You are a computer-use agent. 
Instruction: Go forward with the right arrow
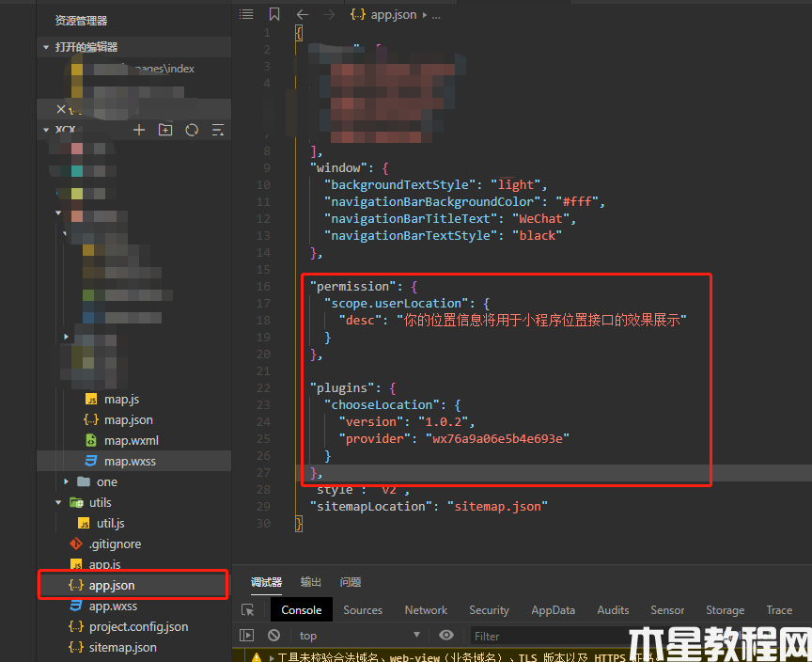(329, 14)
